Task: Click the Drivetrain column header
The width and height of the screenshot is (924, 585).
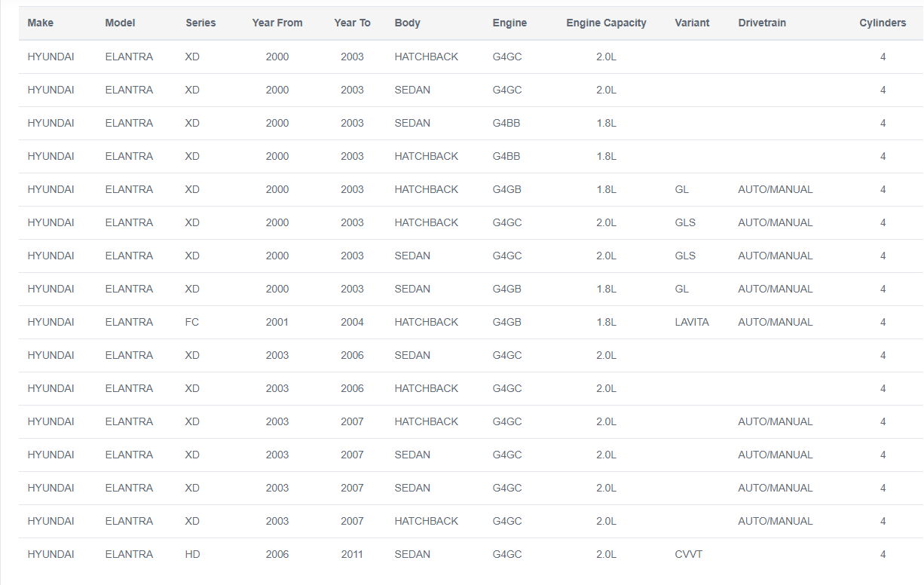Action: [x=762, y=23]
